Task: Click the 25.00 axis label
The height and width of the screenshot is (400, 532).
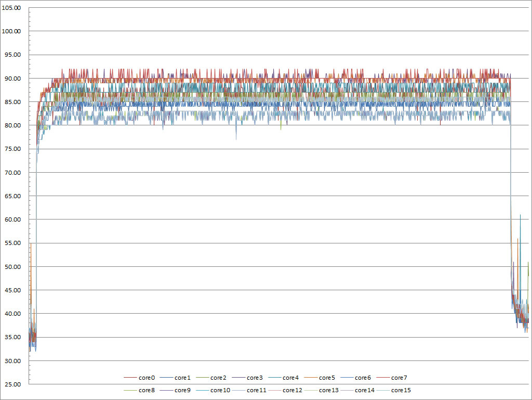Action: 12,384
